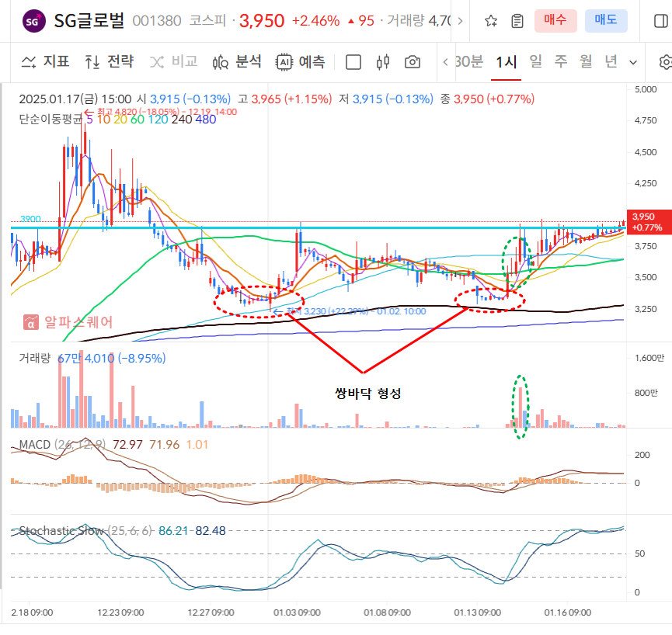Select the rectangle drawing tool icon
The height and width of the screenshot is (635, 672).
(353, 61)
